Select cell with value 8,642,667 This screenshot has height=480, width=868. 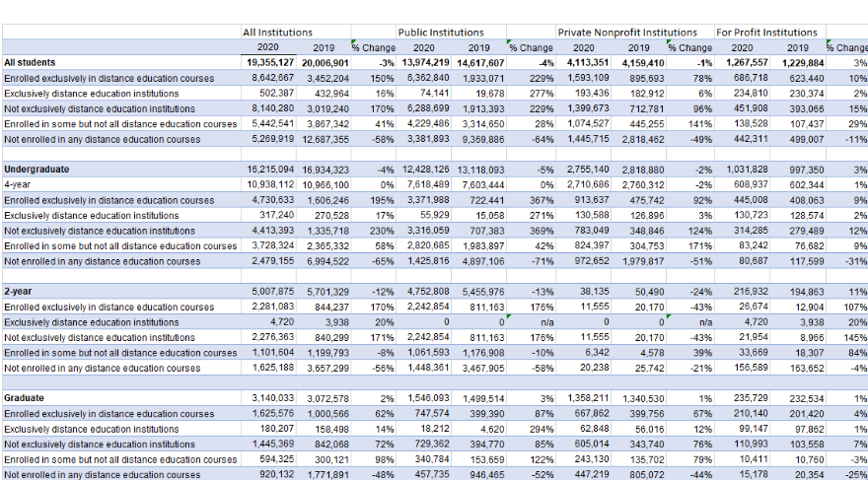[x=268, y=79]
